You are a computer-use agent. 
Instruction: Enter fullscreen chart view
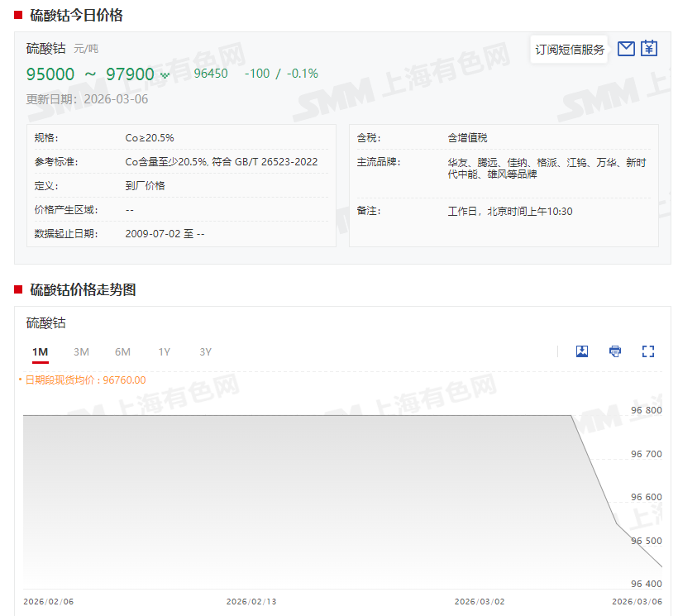tap(648, 351)
